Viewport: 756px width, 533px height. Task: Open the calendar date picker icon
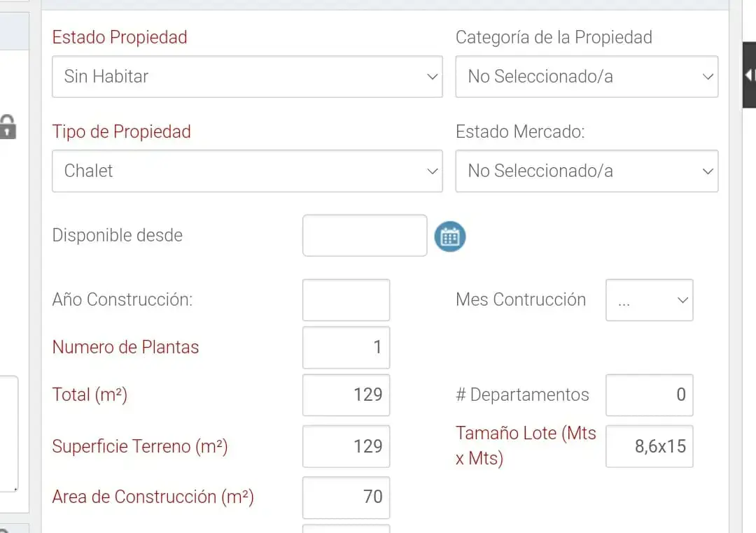point(450,236)
